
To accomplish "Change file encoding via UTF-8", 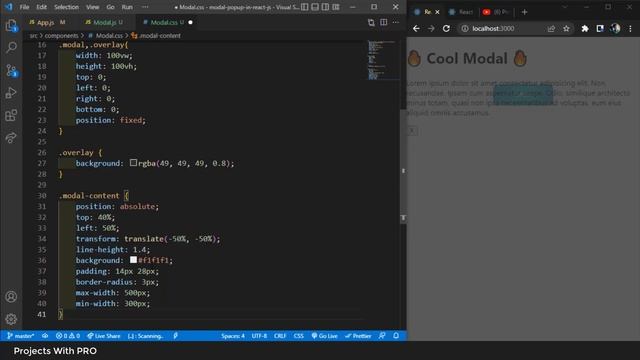I will pyautogui.click(x=259, y=336).
